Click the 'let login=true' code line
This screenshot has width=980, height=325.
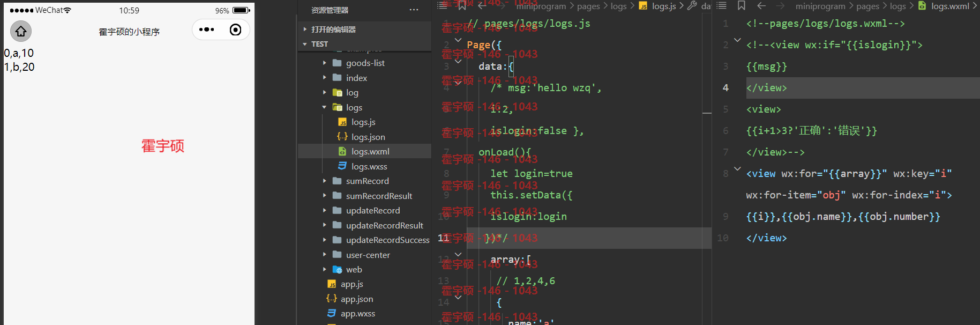[532, 173]
